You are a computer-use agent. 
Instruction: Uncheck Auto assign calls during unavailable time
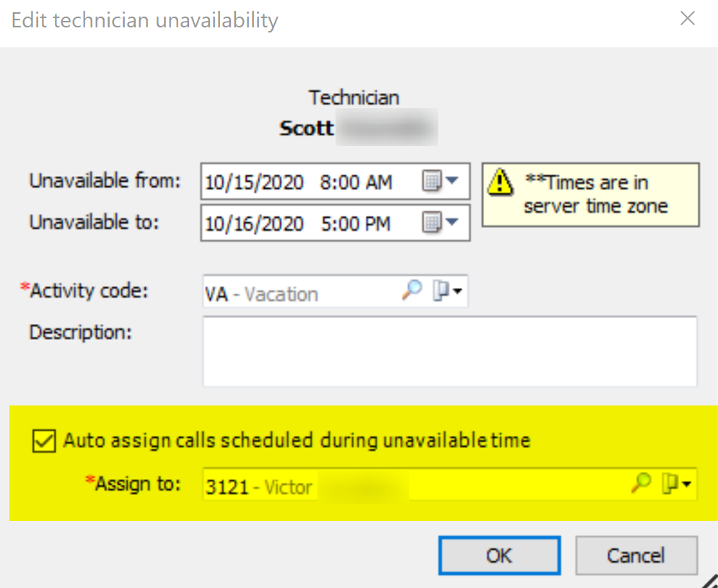[44, 441]
